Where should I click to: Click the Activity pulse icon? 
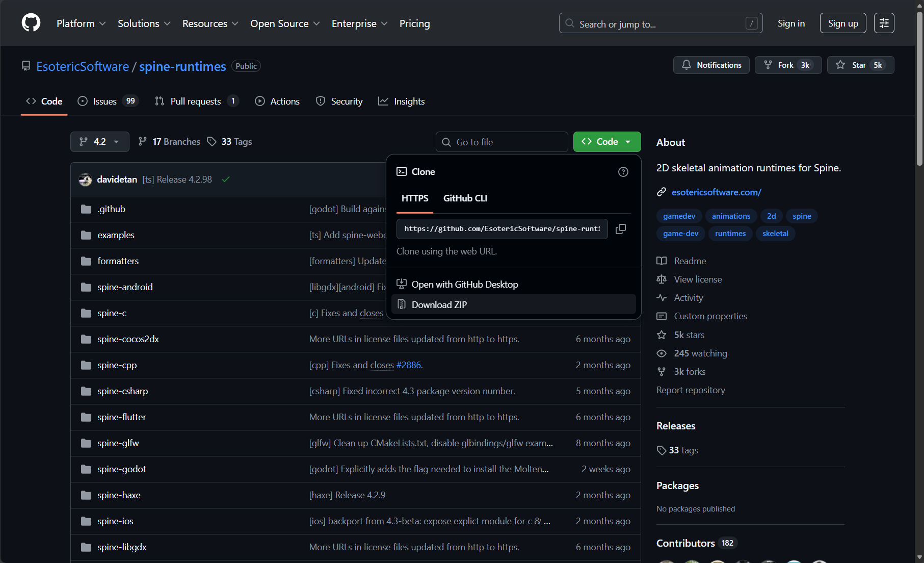662,298
